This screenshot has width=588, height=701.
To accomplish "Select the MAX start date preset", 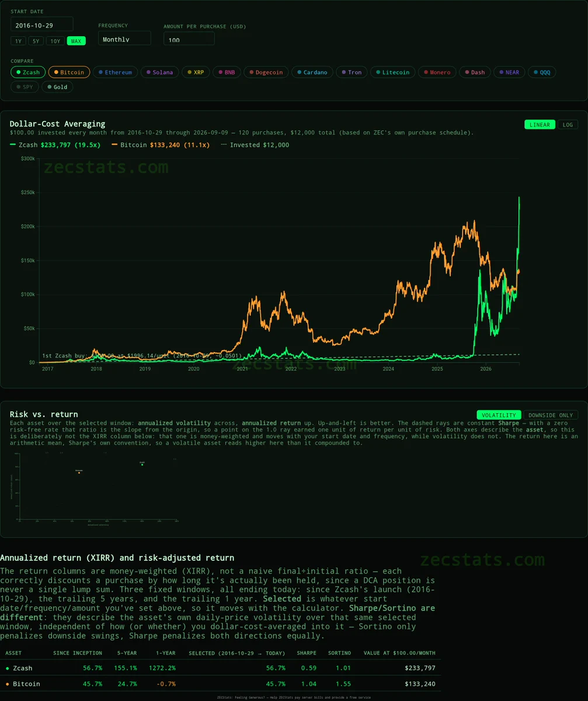I will pos(76,41).
